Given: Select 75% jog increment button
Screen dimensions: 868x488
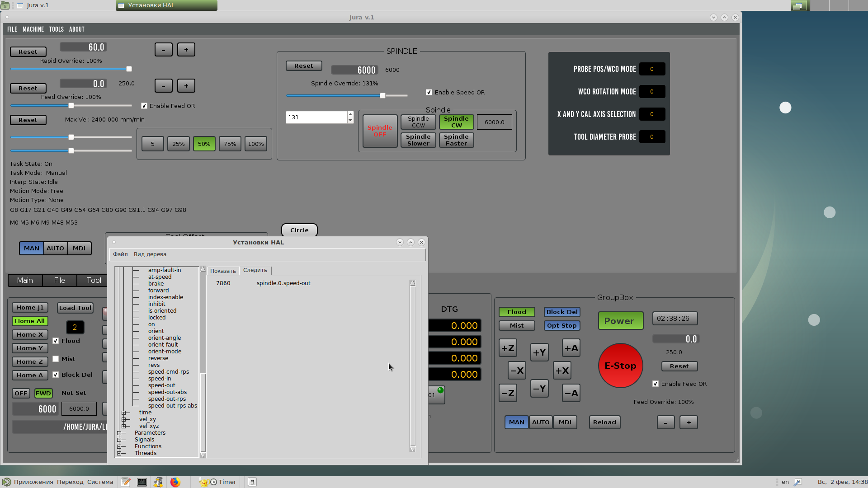Looking at the screenshot, I should (230, 144).
